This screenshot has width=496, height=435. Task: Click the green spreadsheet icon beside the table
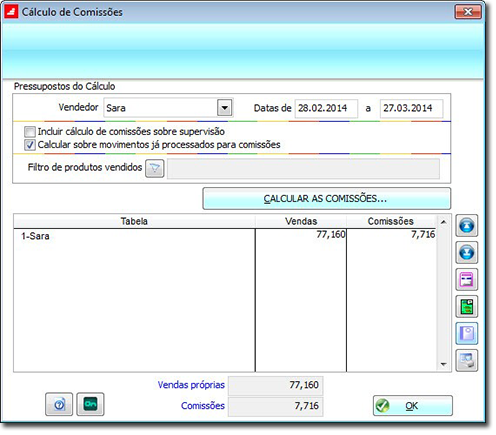point(466,306)
